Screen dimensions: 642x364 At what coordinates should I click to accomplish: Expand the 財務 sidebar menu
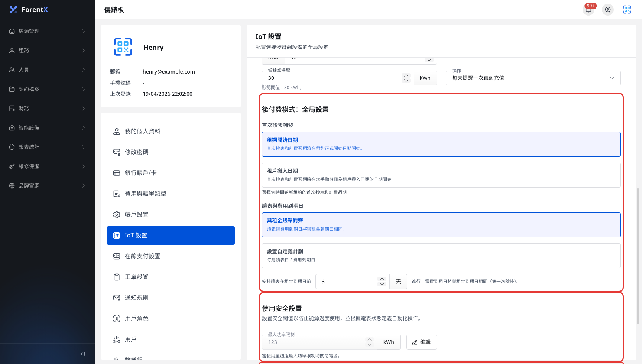48,108
